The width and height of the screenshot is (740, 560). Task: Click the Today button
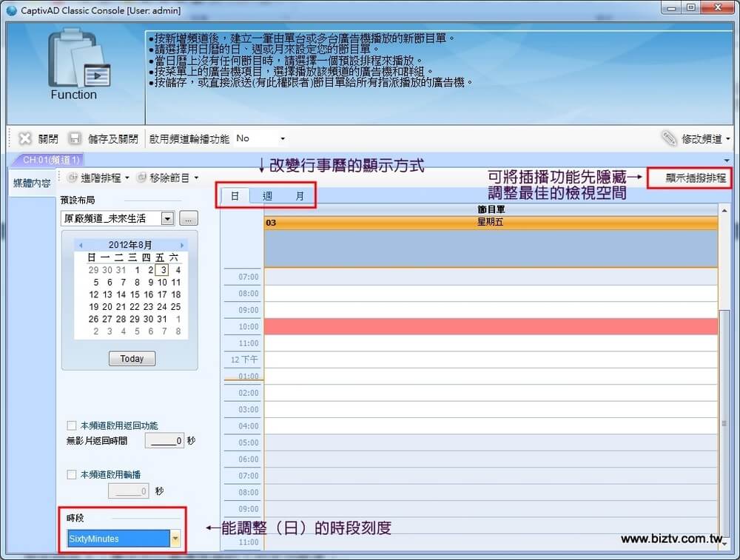(132, 358)
